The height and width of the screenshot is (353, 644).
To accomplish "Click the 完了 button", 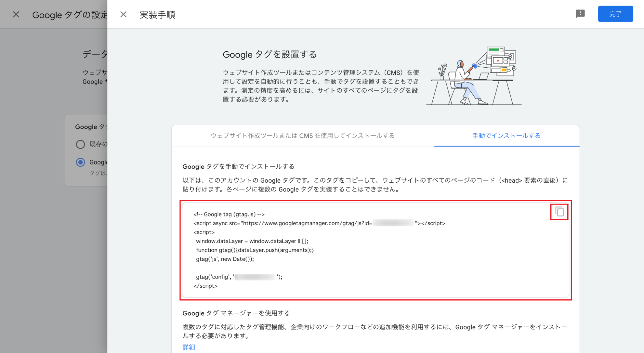I will coord(615,14).
